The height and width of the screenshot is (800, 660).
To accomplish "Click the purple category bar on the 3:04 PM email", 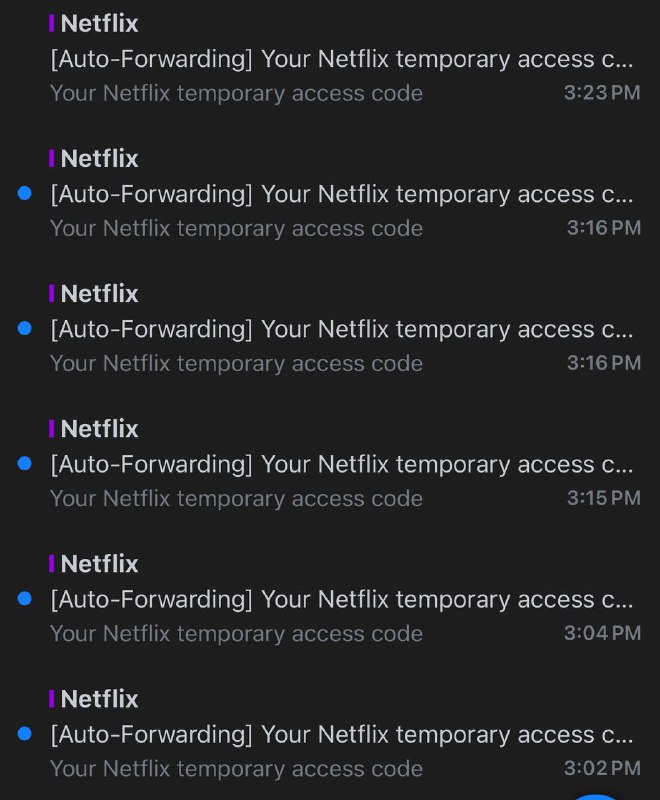I will (x=52, y=563).
